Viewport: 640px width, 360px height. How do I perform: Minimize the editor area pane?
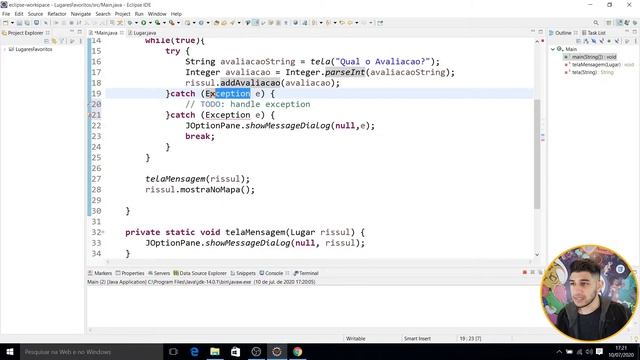pyautogui.click(x=533, y=31)
